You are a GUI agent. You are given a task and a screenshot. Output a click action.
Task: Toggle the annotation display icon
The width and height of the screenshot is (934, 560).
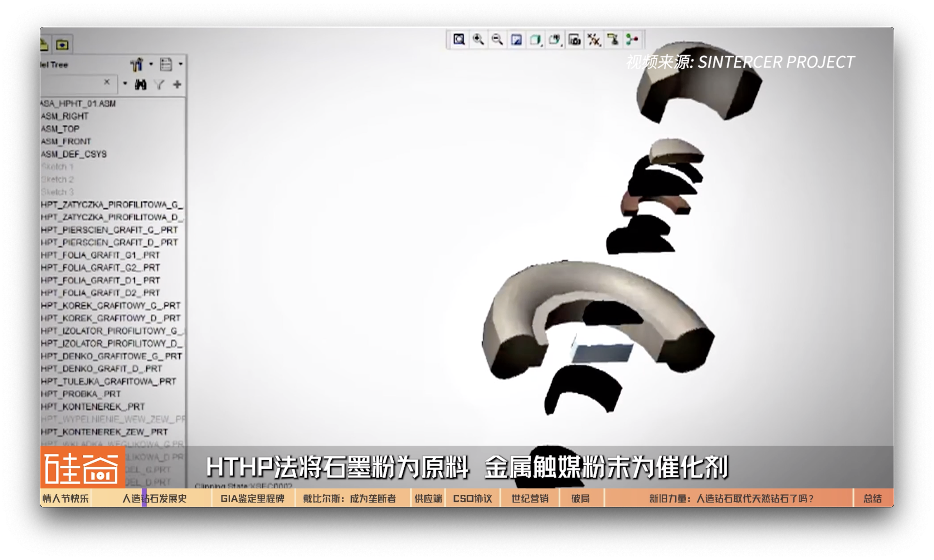point(613,40)
